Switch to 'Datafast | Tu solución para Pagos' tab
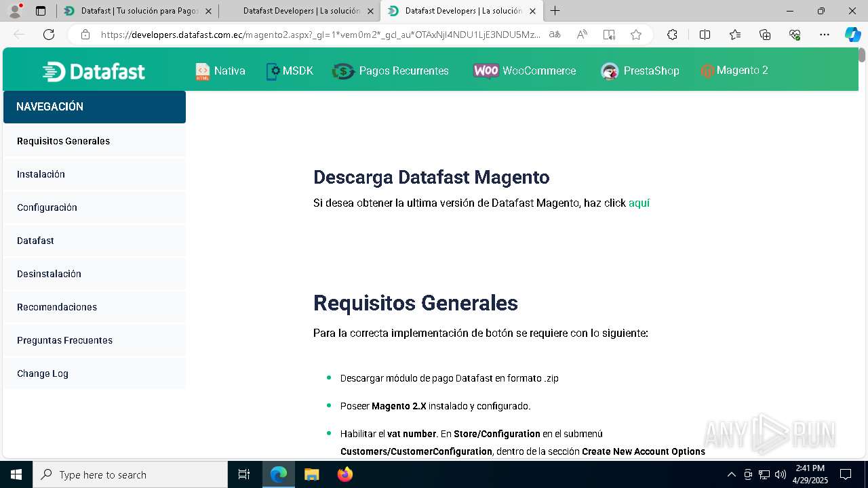The height and width of the screenshot is (488, 868). [x=138, y=11]
